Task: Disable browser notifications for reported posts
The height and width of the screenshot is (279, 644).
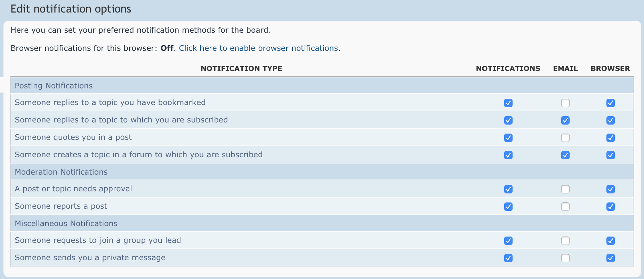Action: point(611,206)
